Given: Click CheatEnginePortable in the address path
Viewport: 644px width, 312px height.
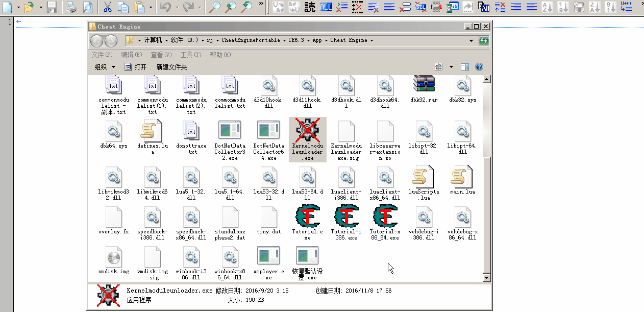Looking at the screenshot, I should [x=250, y=40].
